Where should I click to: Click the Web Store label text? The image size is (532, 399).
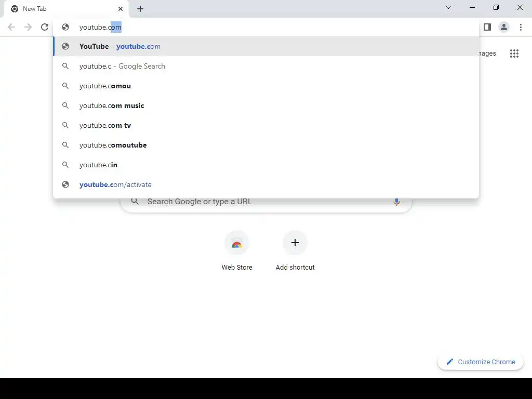(237, 268)
